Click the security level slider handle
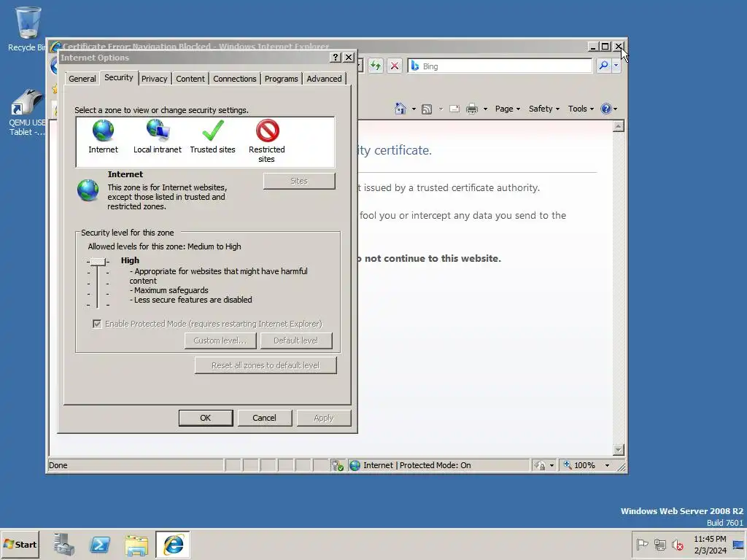The image size is (747, 560). [98, 262]
